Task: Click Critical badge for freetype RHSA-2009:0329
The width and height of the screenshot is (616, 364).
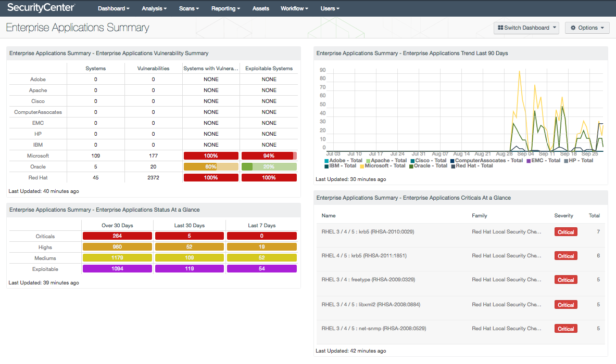Action: tap(565, 280)
